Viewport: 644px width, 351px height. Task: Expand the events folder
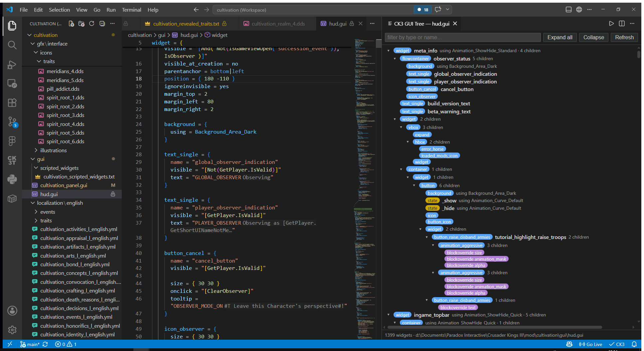pos(36,212)
